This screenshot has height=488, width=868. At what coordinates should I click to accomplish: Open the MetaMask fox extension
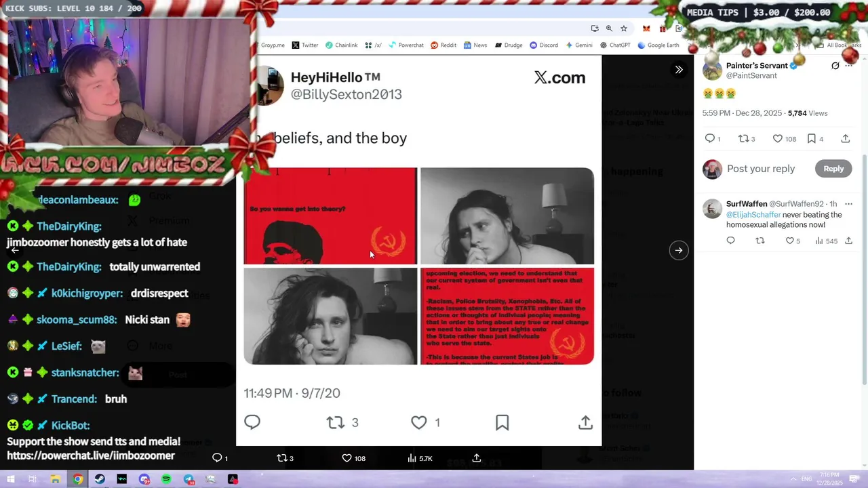[646, 28]
